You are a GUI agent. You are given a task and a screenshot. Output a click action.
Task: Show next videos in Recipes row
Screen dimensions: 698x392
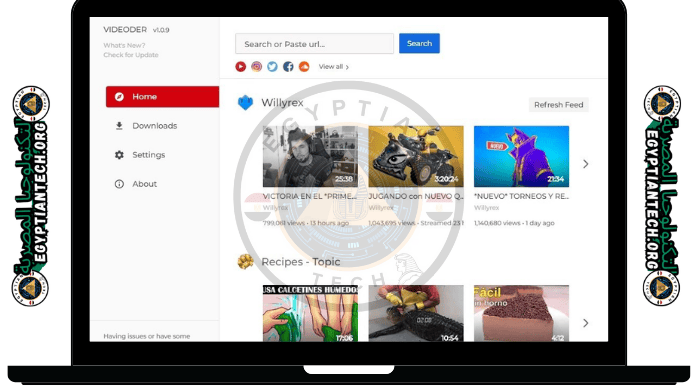586,323
